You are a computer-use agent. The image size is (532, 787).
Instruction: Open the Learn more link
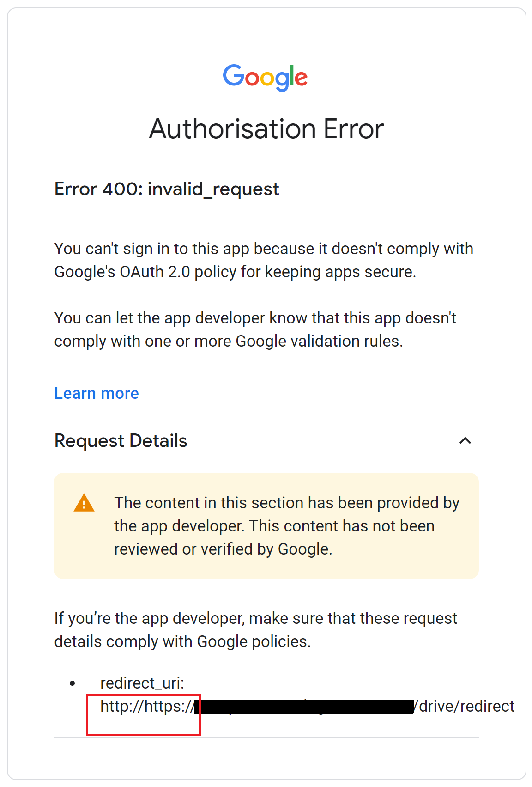coord(97,393)
